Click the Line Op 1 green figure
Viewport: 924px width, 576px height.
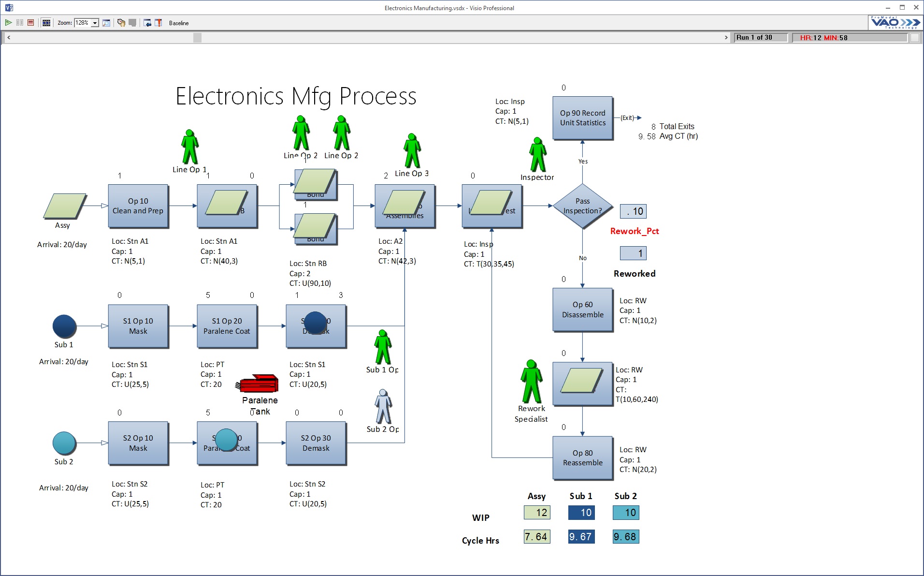tap(189, 147)
